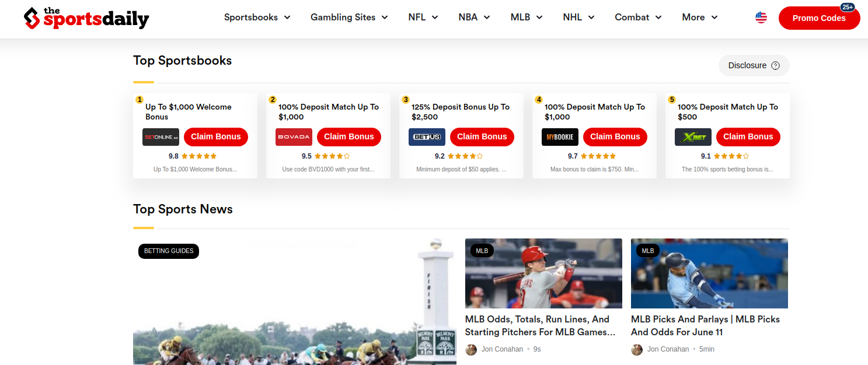Image resolution: width=868 pixels, height=365 pixels.
Task: Click the XBet sportsbook logo
Action: click(x=693, y=137)
